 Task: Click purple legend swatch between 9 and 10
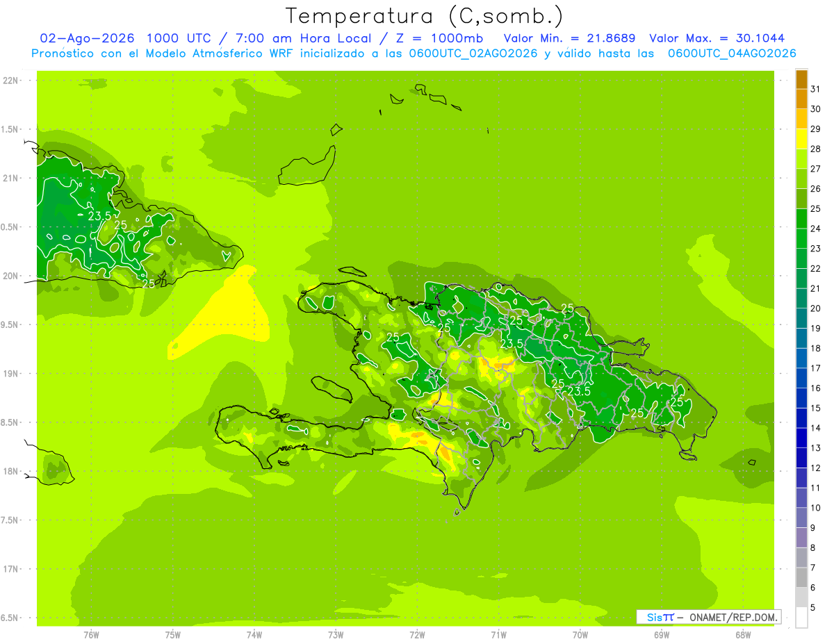[x=801, y=518]
